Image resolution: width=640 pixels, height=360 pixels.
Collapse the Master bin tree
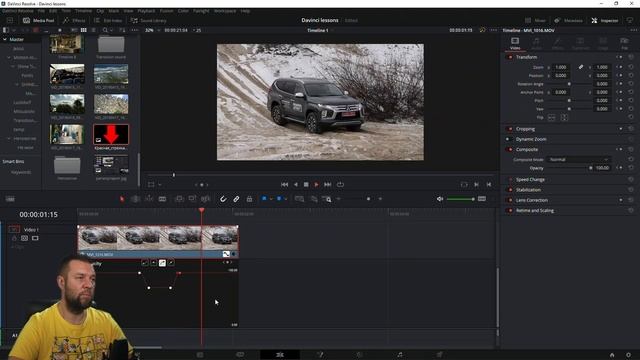coord(5,40)
